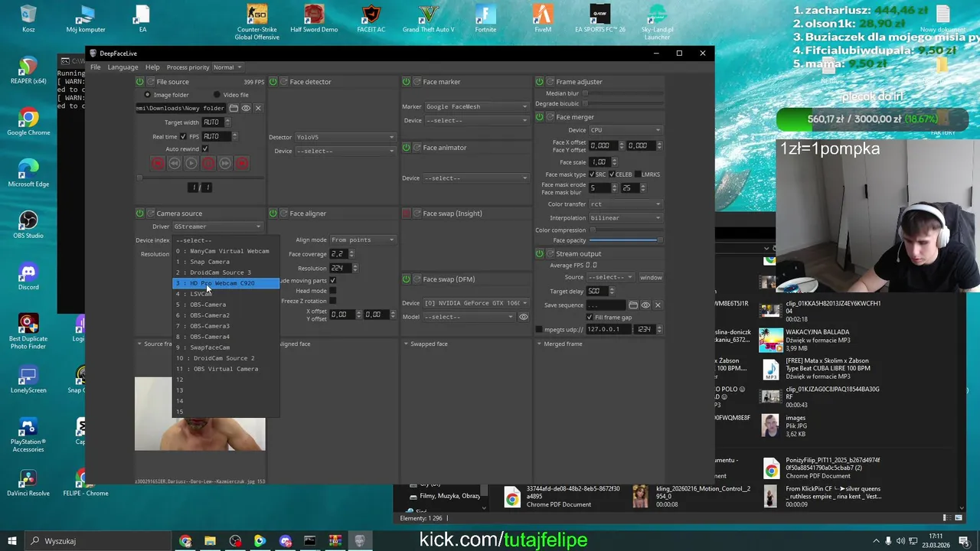Toggle the Face swap (DFM) power button
The image size is (980, 551).
click(406, 279)
